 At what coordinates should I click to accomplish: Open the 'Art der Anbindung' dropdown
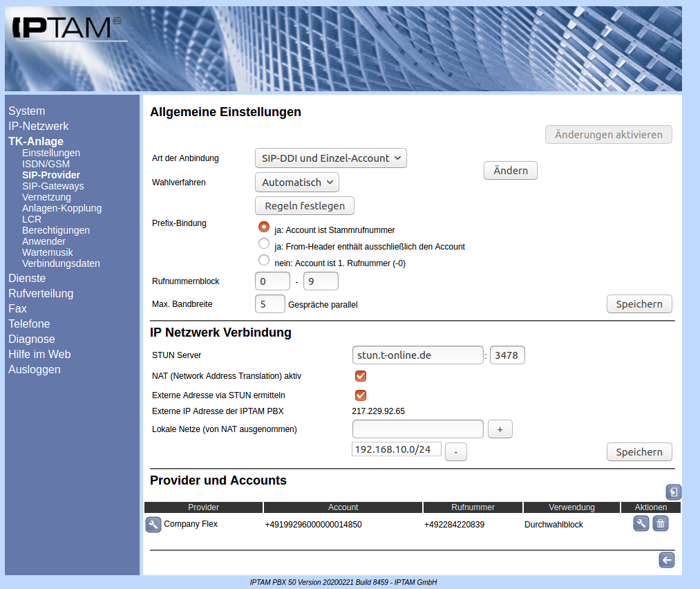(x=330, y=158)
